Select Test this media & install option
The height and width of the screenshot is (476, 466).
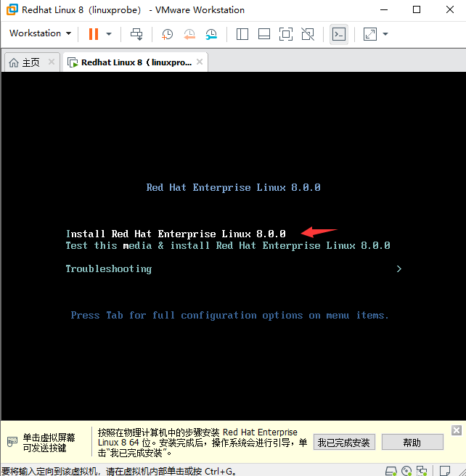click(228, 245)
